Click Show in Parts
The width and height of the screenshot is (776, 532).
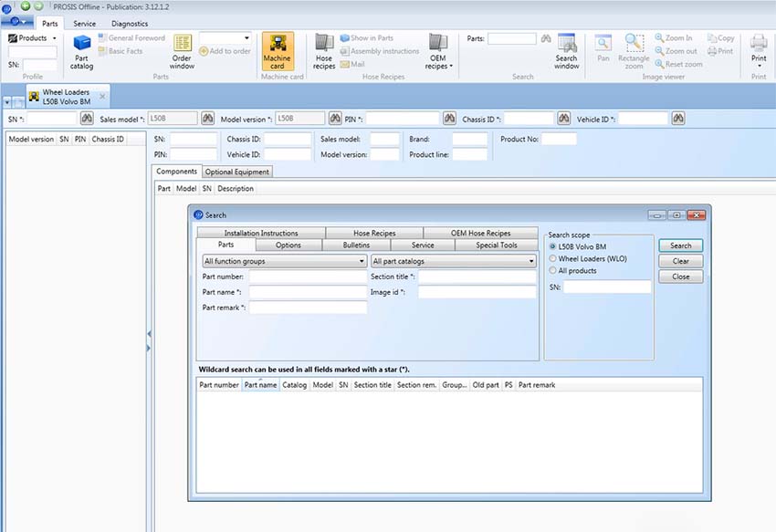click(367, 38)
